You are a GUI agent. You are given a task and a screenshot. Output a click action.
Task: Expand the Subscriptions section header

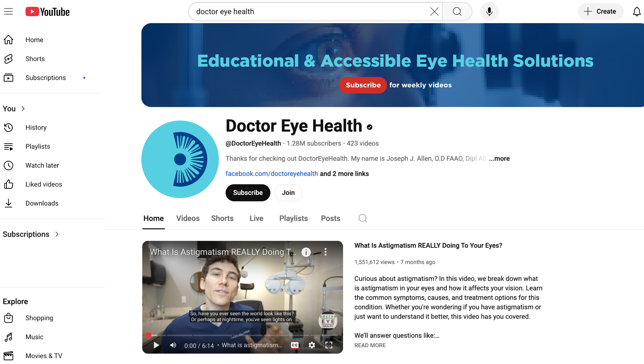[31, 234]
